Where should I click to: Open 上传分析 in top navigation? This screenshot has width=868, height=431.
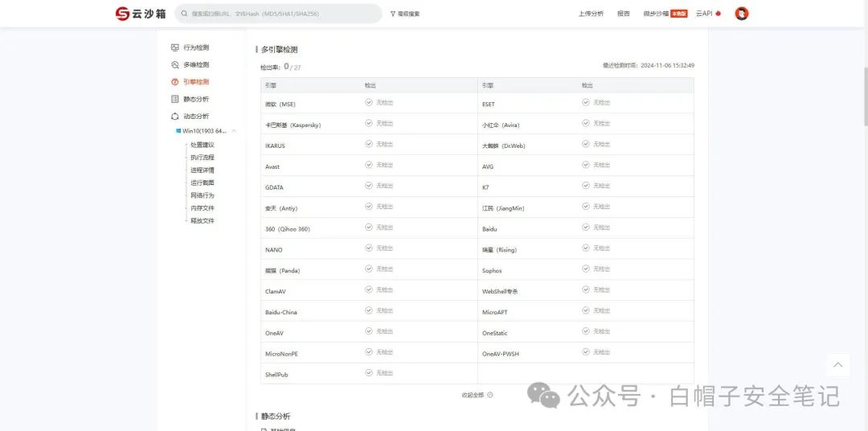pos(591,14)
